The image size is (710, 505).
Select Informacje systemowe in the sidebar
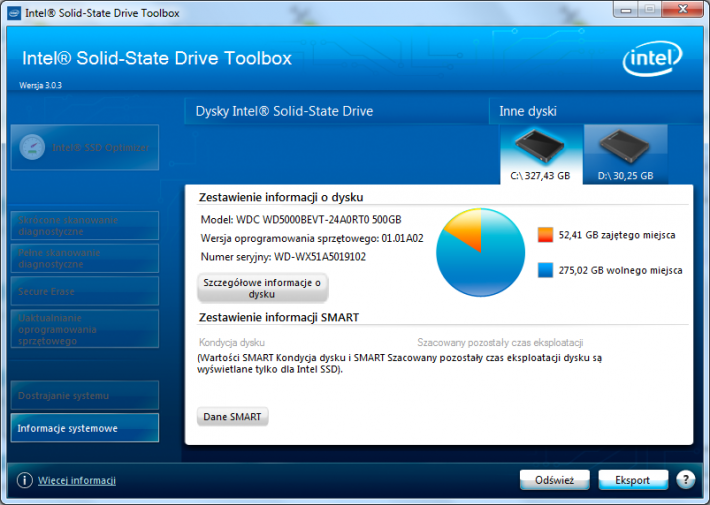[85, 428]
